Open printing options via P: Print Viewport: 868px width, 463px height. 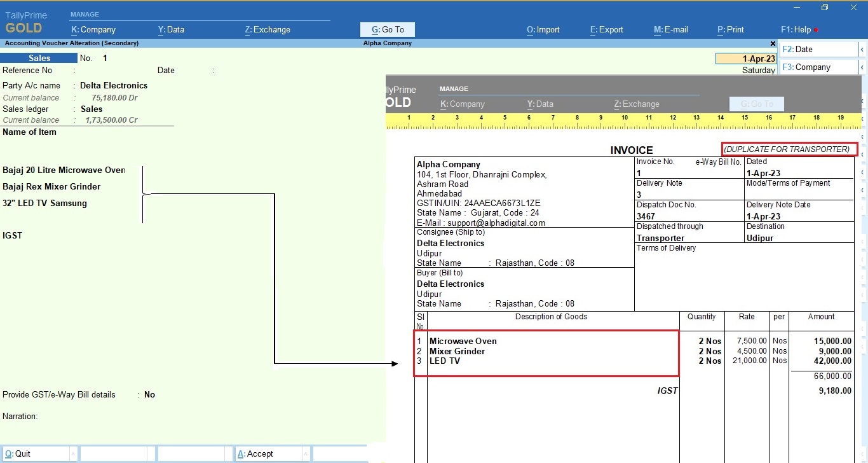730,29
